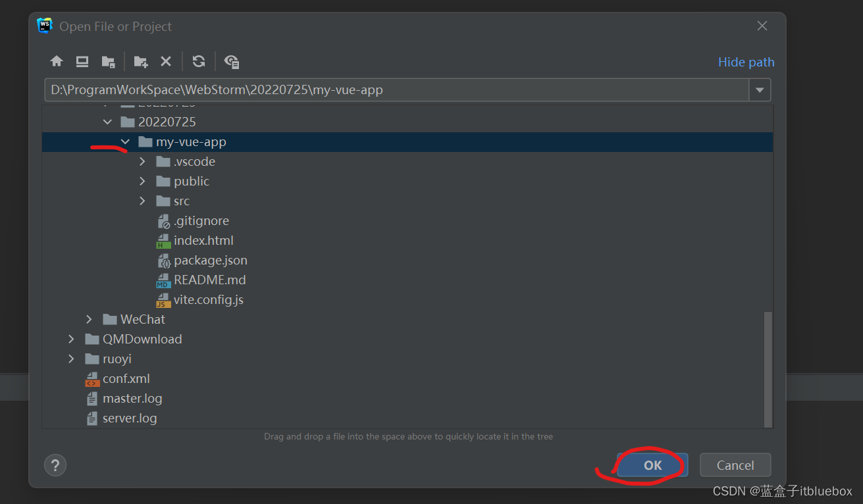Open the help question-mark button
The width and height of the screenshot is (863, 504).
(55, 465)
